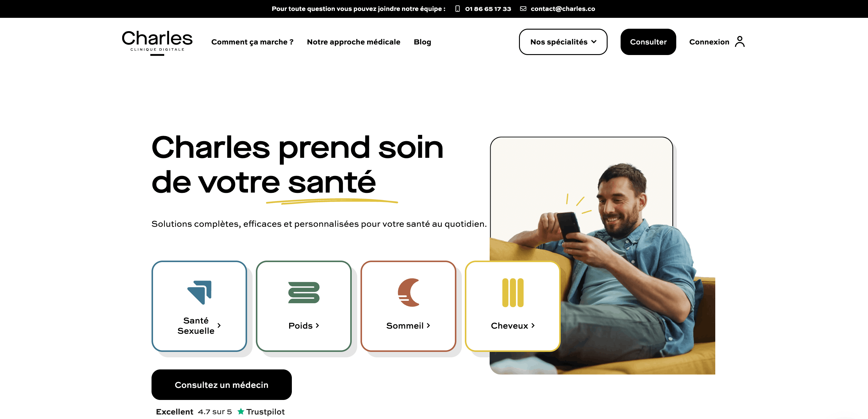Click the phone icon in top bar
This screenshot has width=868, height=419.
click(x=457, y=9)
